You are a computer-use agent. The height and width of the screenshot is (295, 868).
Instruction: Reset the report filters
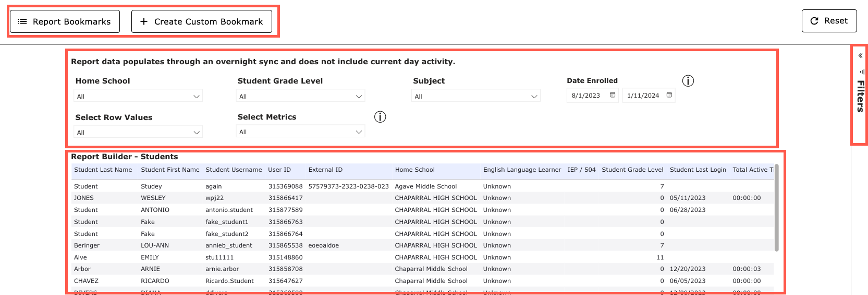click(829, 21)
